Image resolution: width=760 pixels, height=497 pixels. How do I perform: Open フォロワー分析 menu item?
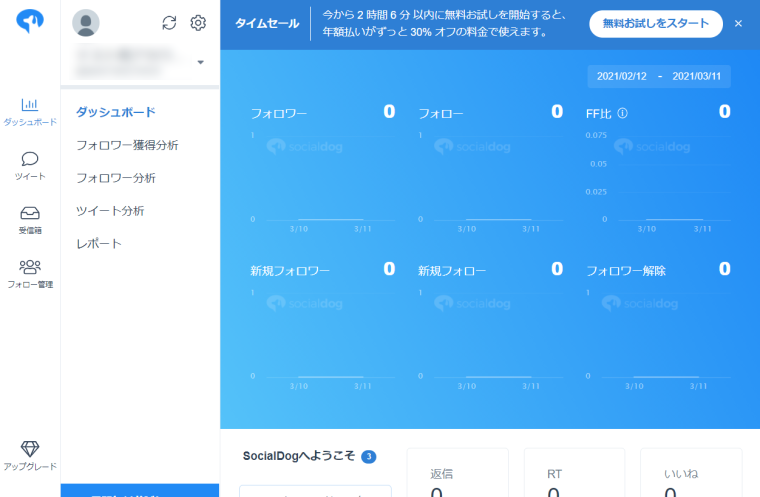click(116, 178)
